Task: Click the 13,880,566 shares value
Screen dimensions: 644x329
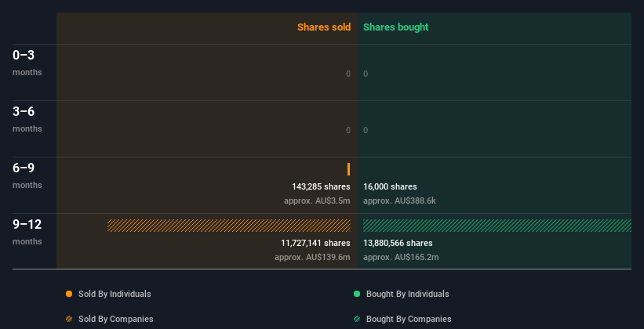Action: pyautogui.click(x=398, y=244)
